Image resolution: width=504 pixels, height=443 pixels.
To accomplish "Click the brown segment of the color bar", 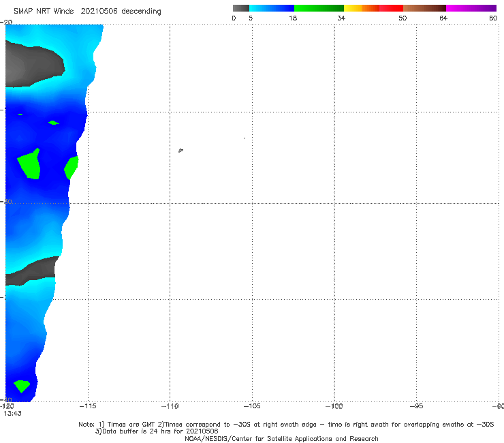I will (x=424, y=8).
